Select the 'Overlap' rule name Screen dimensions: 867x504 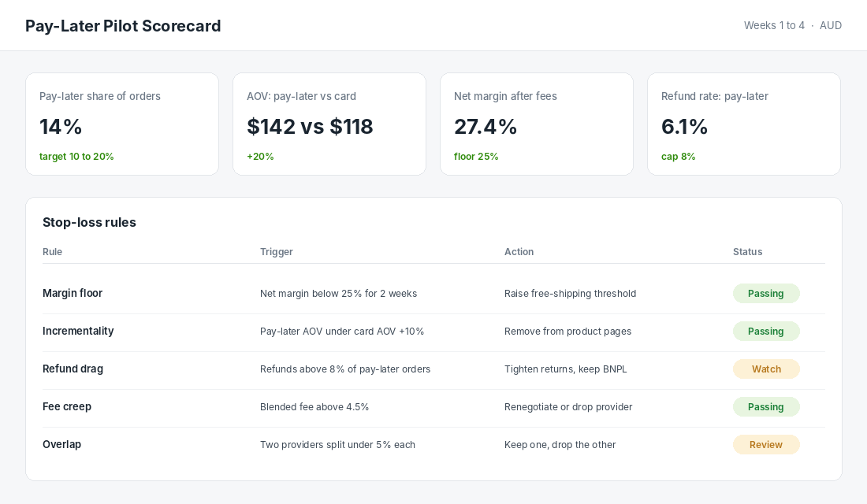click(62, 444)
